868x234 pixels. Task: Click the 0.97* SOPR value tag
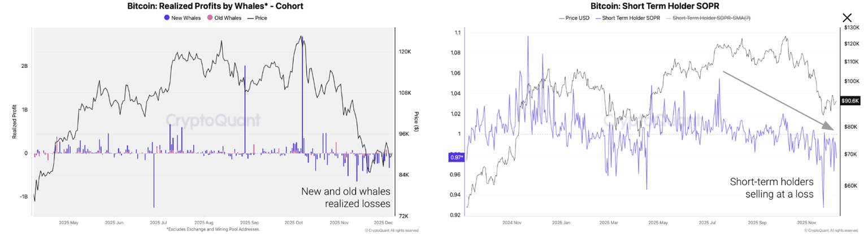pyautogui.click(x=456, y=157)
